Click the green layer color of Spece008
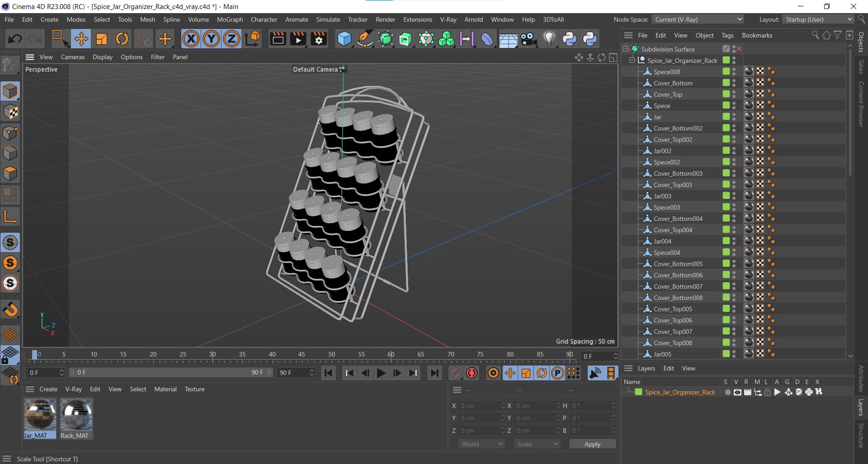The height and width of the screenshot is (464, 868). pos(726,71)
